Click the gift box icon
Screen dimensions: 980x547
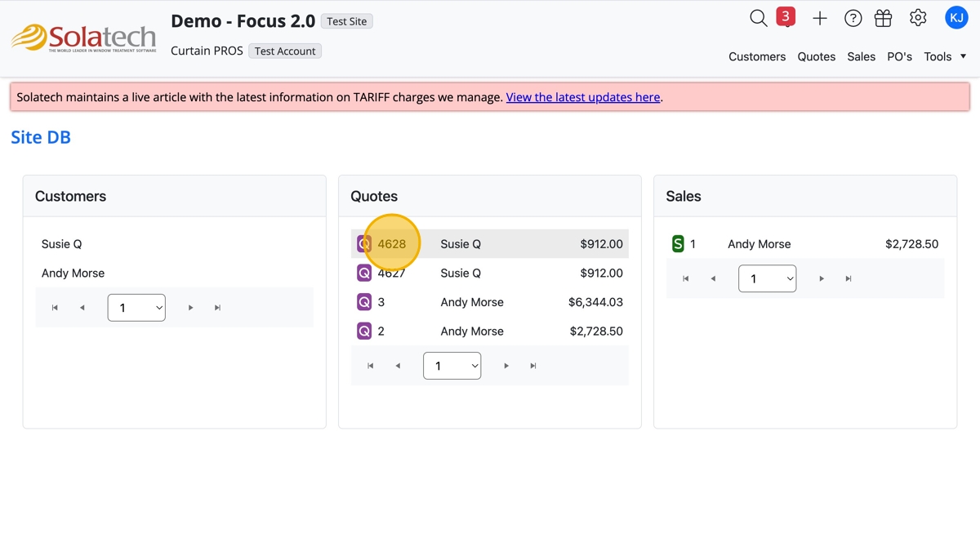(883, 18)
